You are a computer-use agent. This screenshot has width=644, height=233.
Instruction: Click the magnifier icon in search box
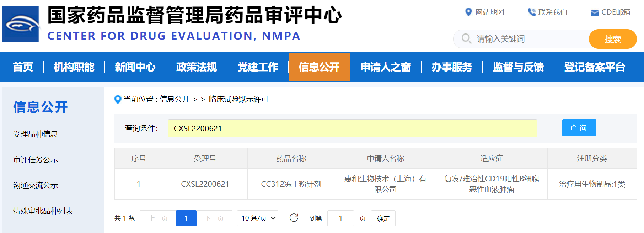[x=466, y=38]
